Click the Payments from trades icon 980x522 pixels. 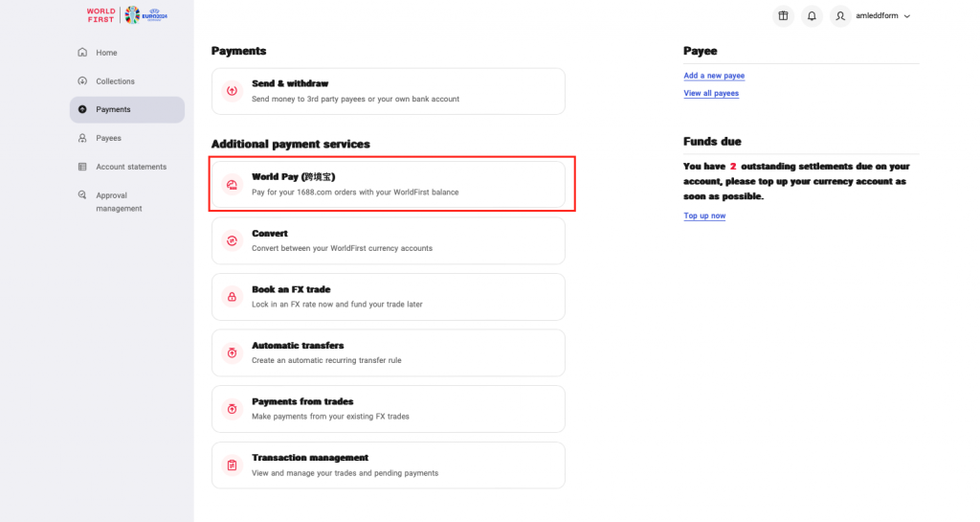point(232,409)
